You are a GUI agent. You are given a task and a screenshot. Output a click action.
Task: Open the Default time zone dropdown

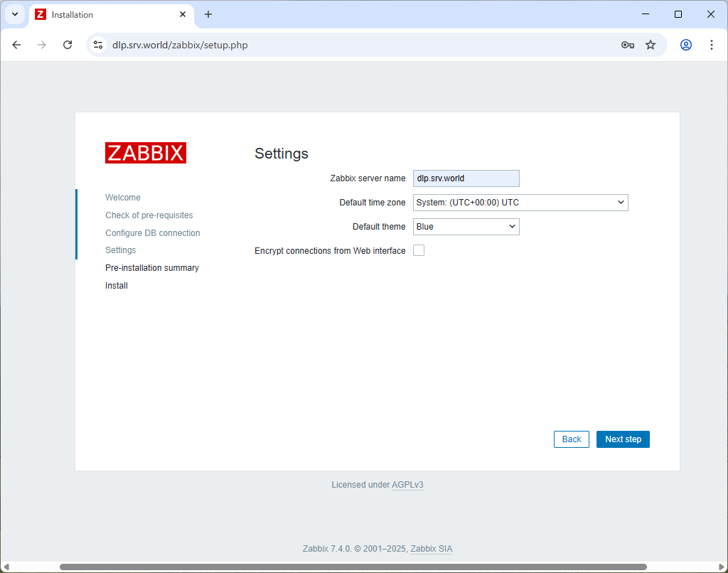point(520,203)
